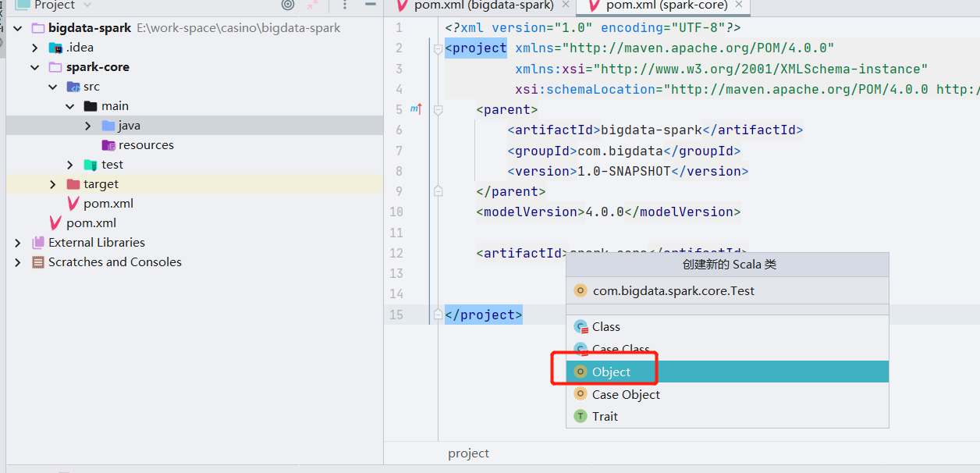Select the target folder row
980x473 pixels.
(194, 184)
